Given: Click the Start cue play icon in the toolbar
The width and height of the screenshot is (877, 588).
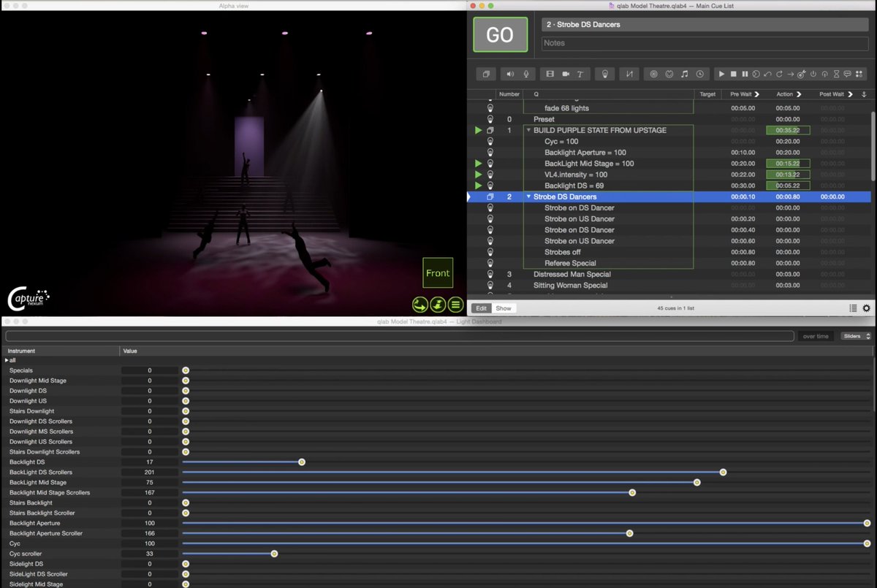Looking at the screenshot, I should coord(722,74).
